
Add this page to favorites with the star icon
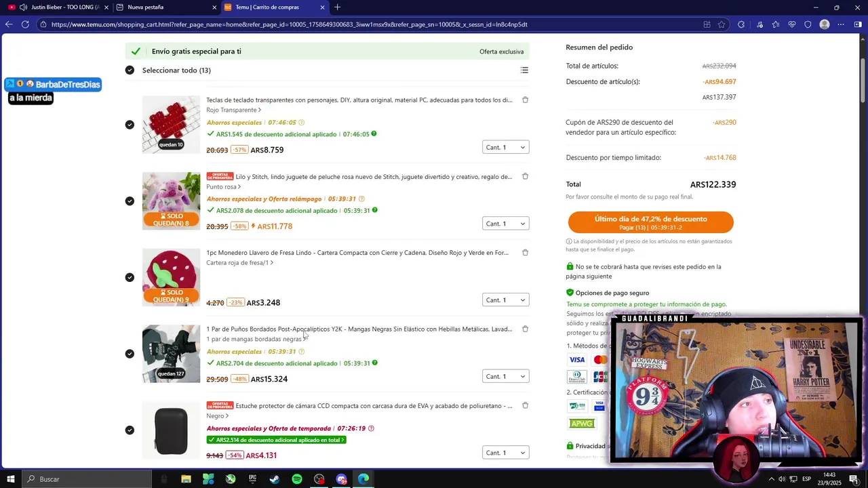tap(722, 24)
